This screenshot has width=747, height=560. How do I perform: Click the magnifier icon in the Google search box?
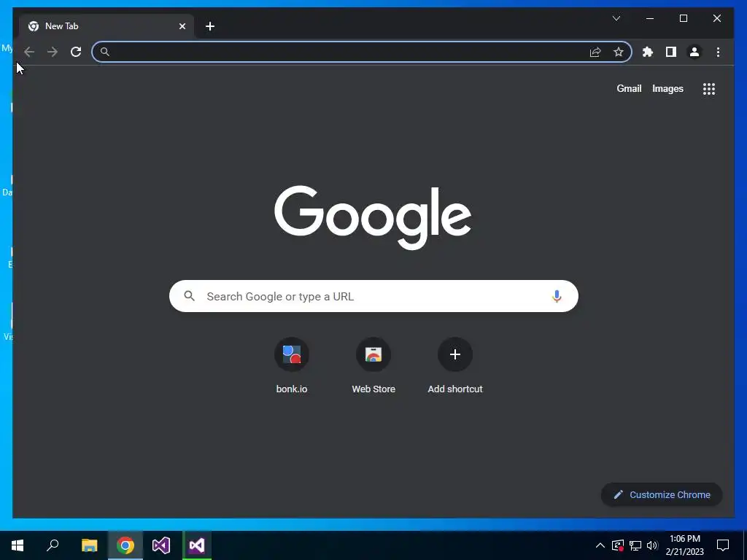(x=189, y=296)
